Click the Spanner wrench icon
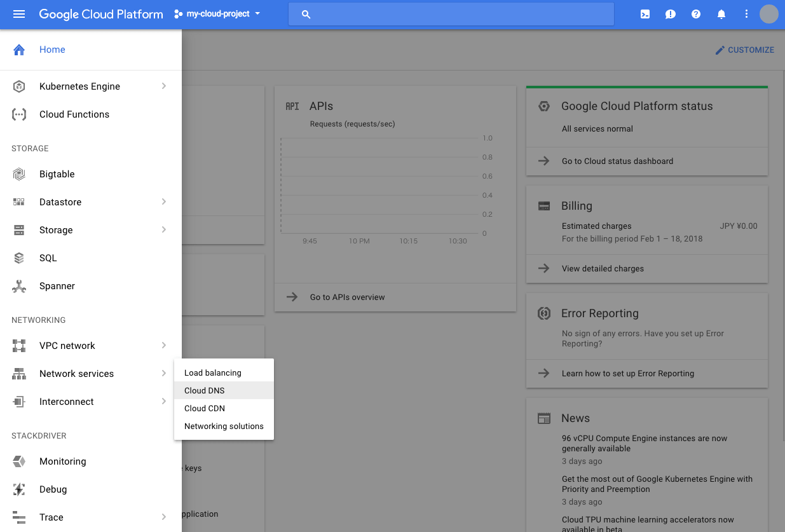 (19, 286)
